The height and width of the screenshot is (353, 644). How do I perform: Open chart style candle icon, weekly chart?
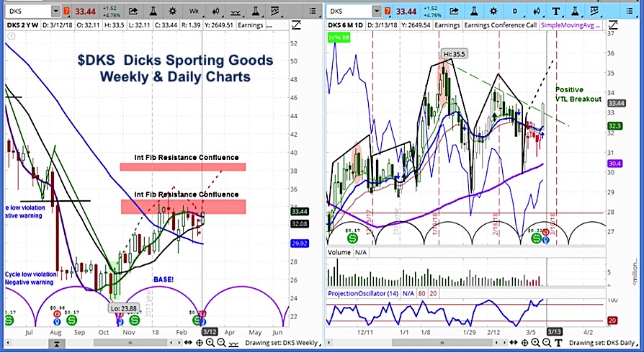pyautogui.click(x=215, y=11)
